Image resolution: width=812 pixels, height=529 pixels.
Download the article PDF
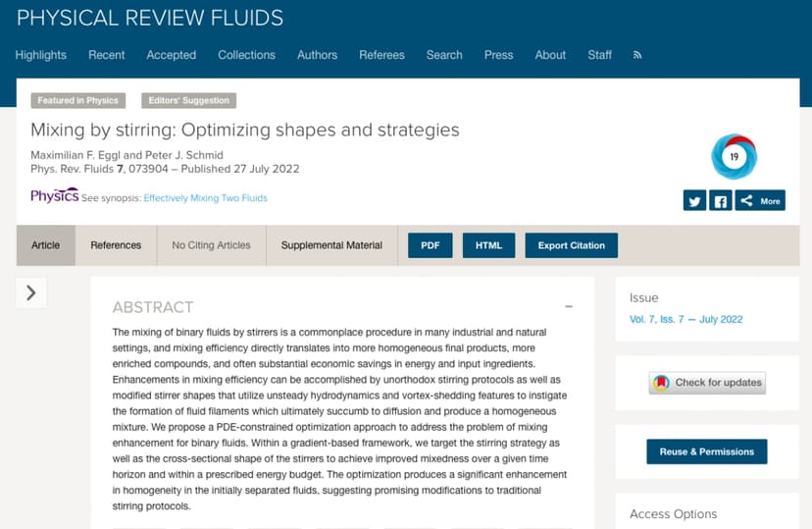pyautogui.click(x=430, y=245)
